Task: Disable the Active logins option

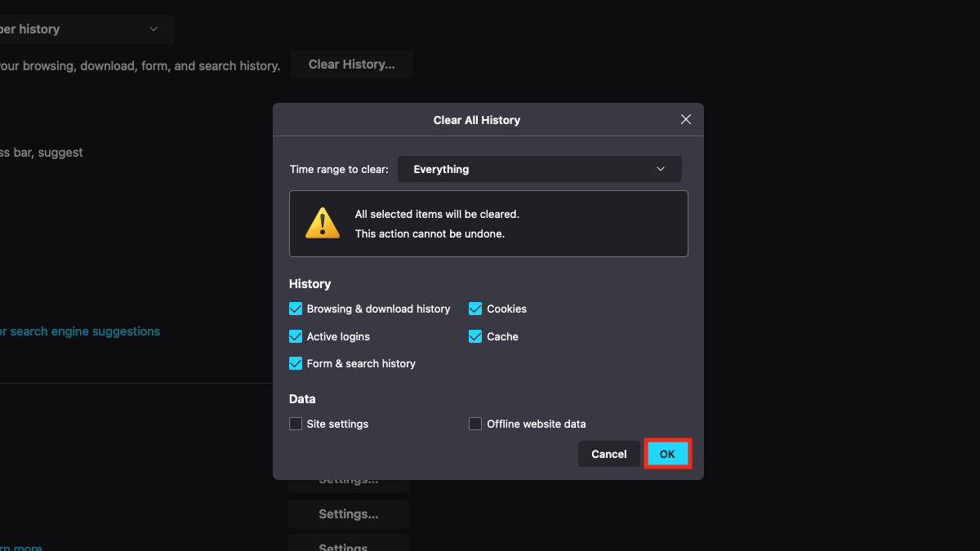Action: point(296,336)
